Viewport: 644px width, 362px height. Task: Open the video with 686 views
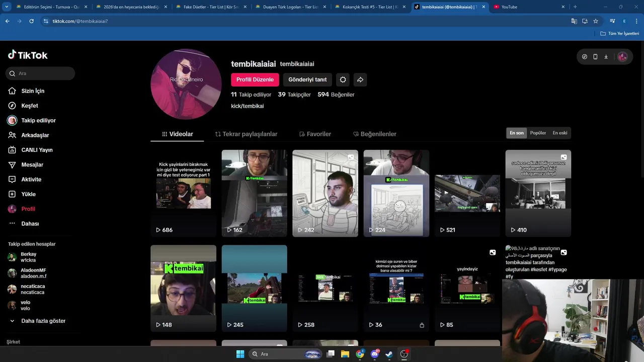pos(183,193)
